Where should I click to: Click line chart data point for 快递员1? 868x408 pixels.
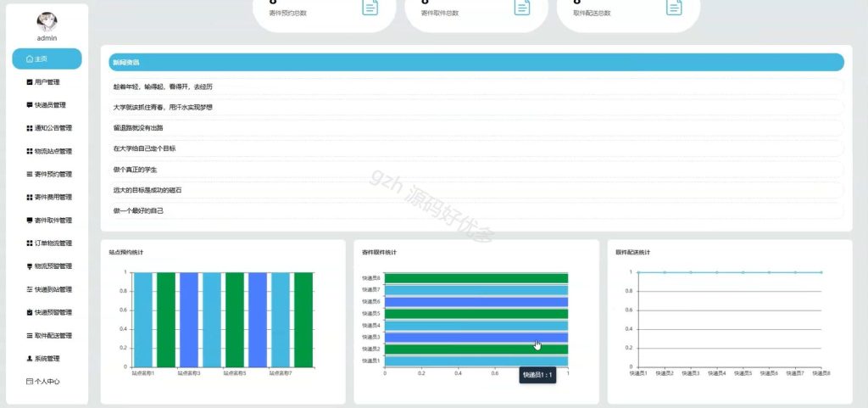(x=638, y=272)
